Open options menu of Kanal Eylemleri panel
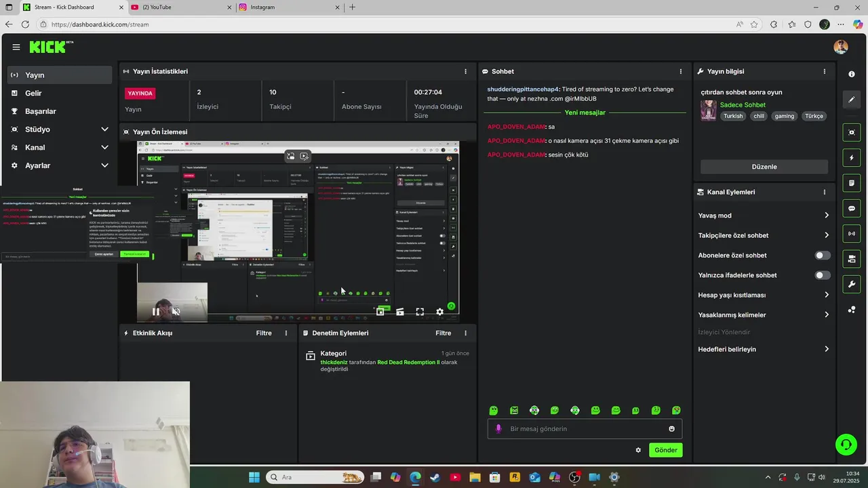Screen dimensions: 868x488 (x=825, y=192)
